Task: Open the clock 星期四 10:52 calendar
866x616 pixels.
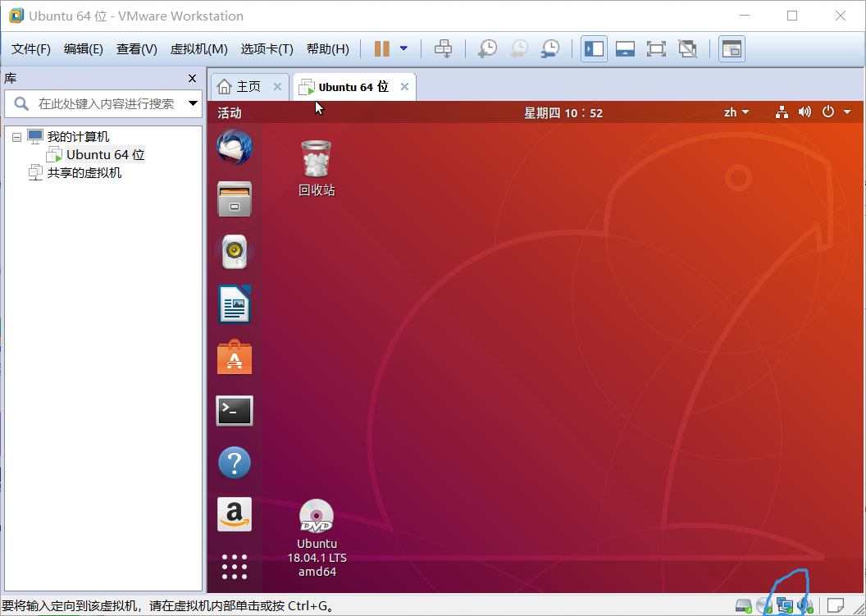Action: click(x=563, y=113)
